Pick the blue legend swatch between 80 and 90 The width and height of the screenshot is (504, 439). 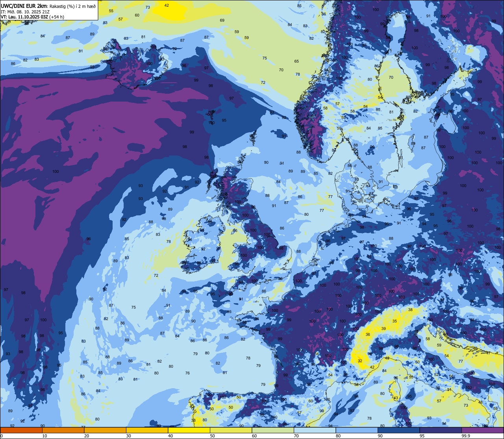pyautogui.click(x=357, y=430)
